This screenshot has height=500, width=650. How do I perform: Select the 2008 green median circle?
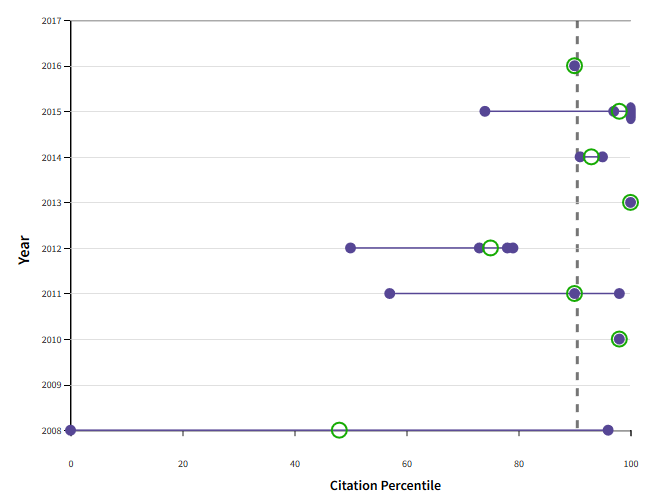click(x=339, y=430)
